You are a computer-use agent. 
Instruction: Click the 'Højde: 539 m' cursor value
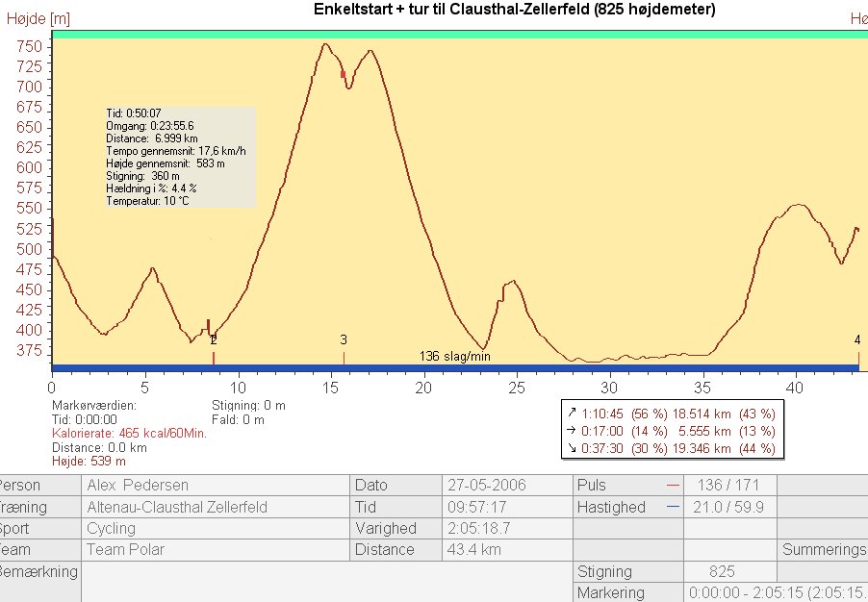89,461
